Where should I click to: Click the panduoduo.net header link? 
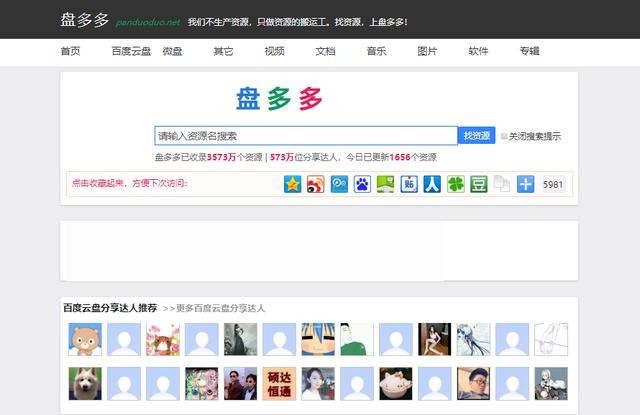(148, 22)
